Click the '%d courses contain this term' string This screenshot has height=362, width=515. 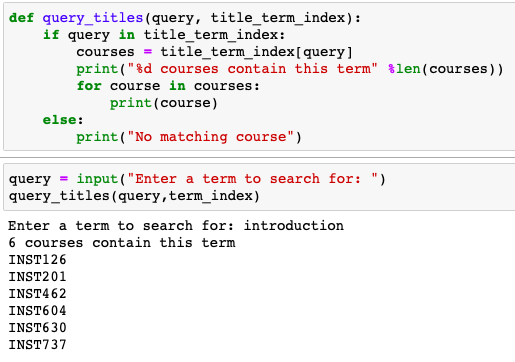coord(252,69)
